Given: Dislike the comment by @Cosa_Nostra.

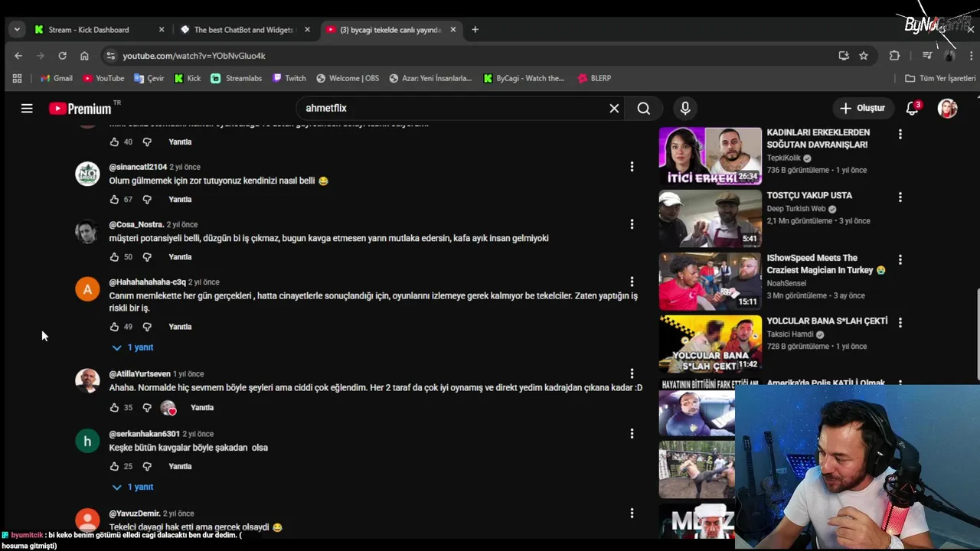Looking at the screenshot, I should coord(147,257).
